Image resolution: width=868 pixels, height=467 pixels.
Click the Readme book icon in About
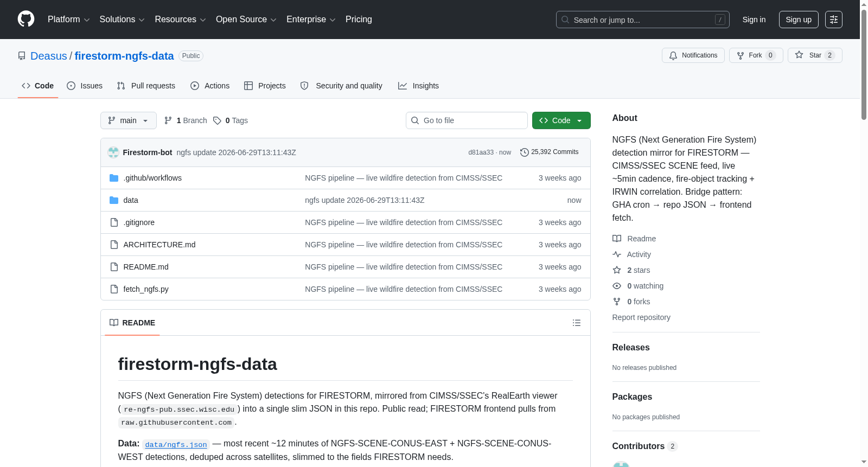617,239
